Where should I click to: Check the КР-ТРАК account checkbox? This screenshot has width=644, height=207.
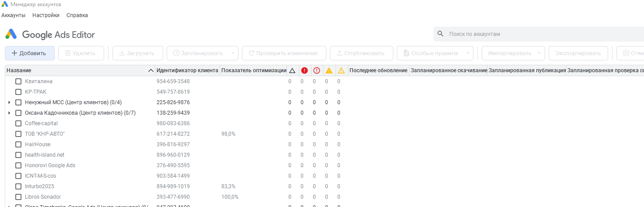point(18,92)
